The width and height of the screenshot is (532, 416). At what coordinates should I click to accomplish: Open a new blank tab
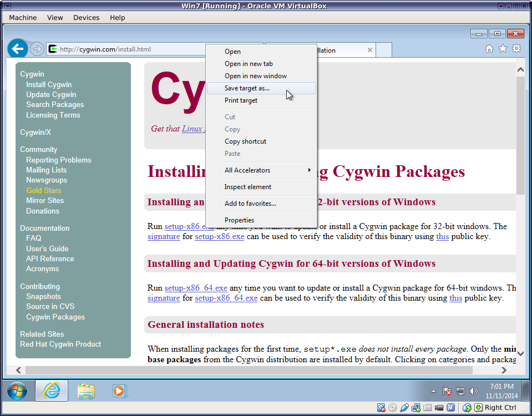point(384,50)
